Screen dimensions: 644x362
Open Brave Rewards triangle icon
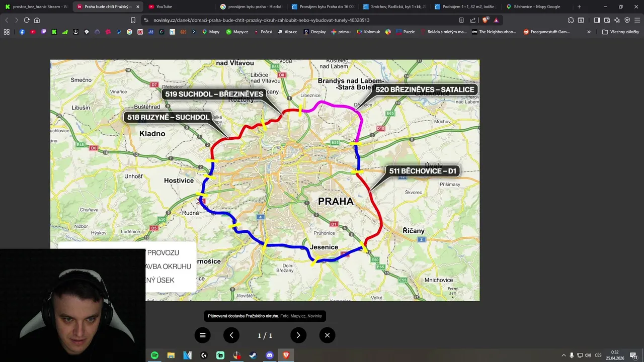[496, 20]
